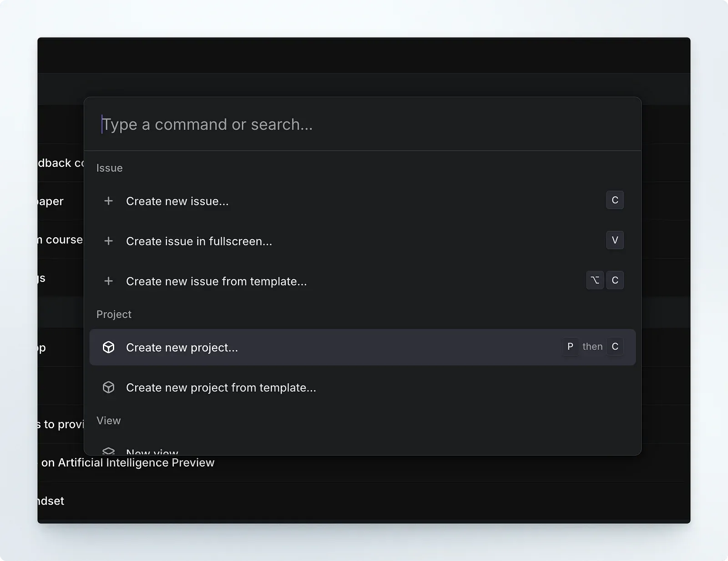The image size is (728, 561).
Task: Click the 'then' text in project shortcut
Action: point(592,346)
